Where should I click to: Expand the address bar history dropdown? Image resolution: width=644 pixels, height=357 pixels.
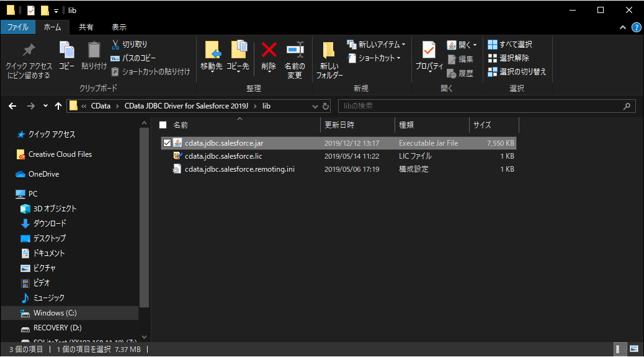point(315,106)
